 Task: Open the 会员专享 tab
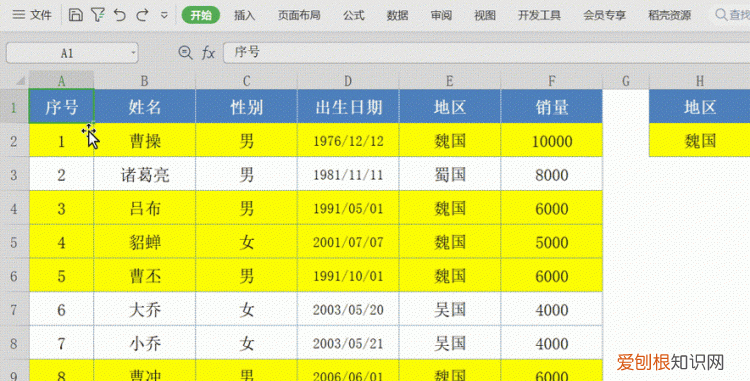click(605, 15)
